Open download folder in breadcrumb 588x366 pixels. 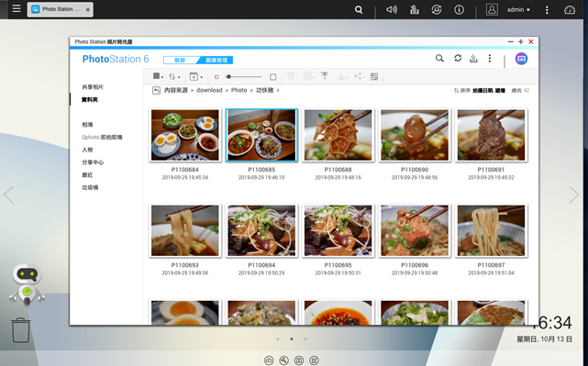(x=209, y=91)
